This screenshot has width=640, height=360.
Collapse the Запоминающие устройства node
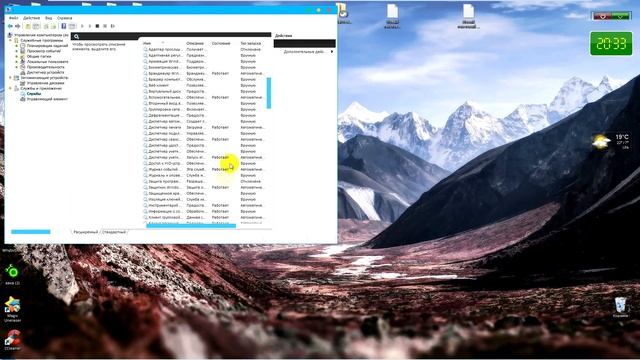click(x=11, y=78)
